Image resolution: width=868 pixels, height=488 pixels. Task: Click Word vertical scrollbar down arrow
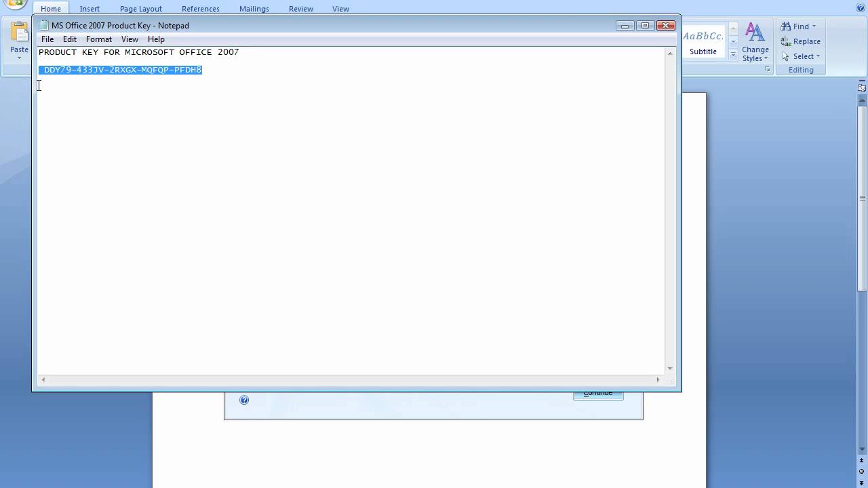[862, 449]
